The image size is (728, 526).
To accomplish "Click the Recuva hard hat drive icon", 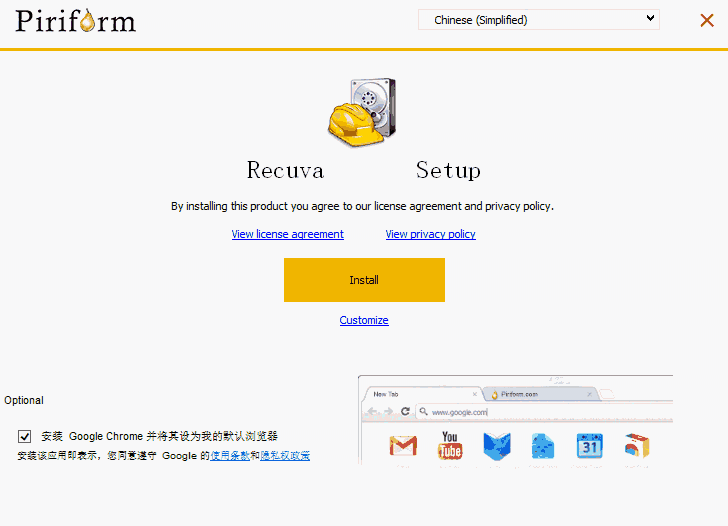I will pyautogui.click(x=363, y=112).
